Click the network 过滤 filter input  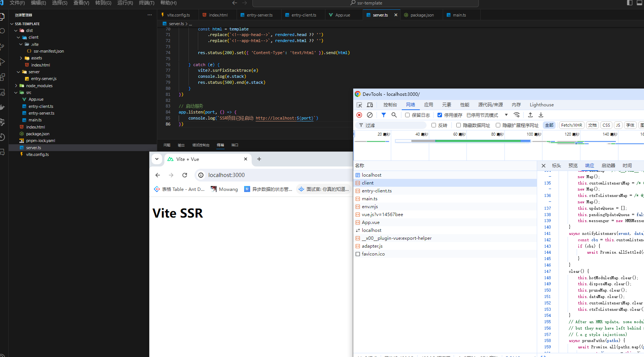click(x=391, y=125)
